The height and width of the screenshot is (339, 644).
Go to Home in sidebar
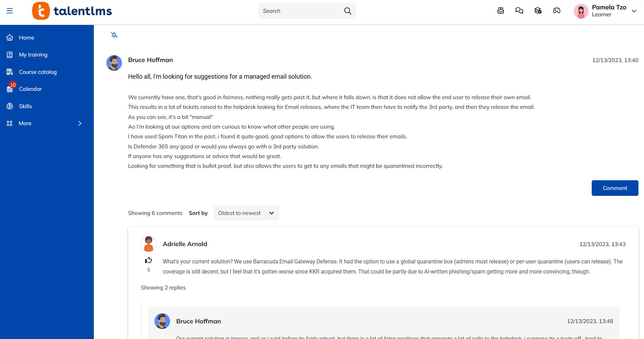[26, 37]
